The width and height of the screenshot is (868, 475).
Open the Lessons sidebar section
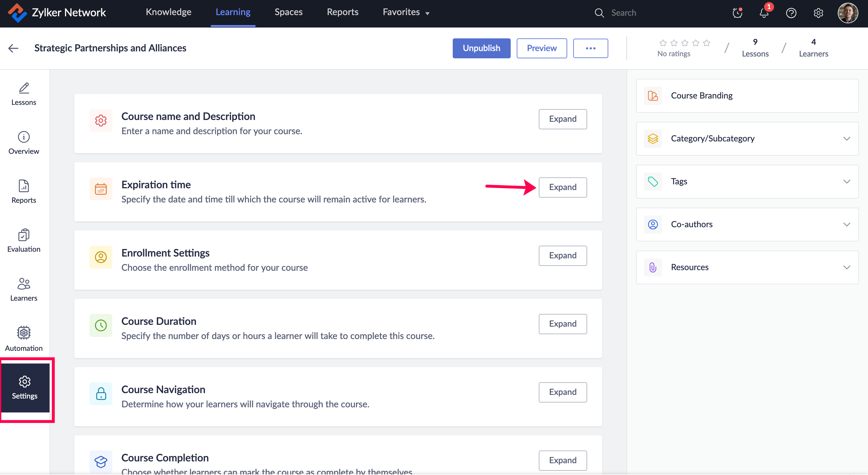tap(24, 94)
